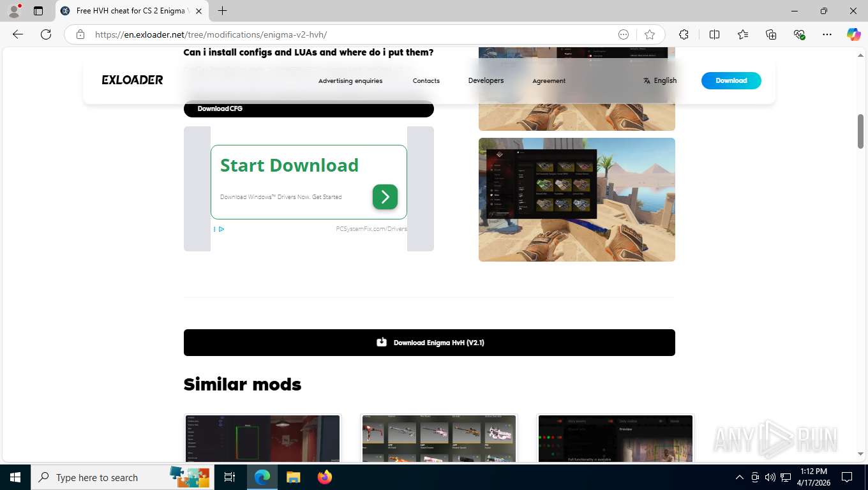Viewport: 868px width, 490px height.
Task: Open the English language selector
Action: coord(660,80)
